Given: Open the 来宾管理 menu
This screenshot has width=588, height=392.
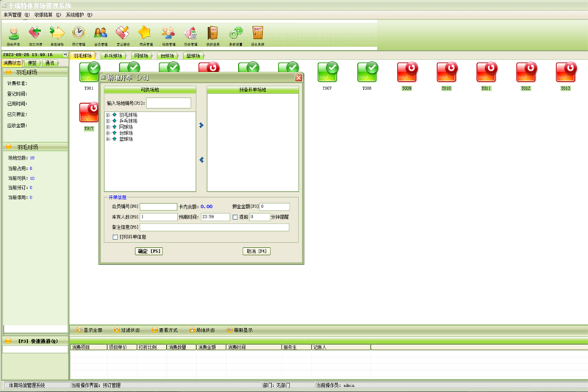Looking at the screenshot, I should tap(16, 15).
